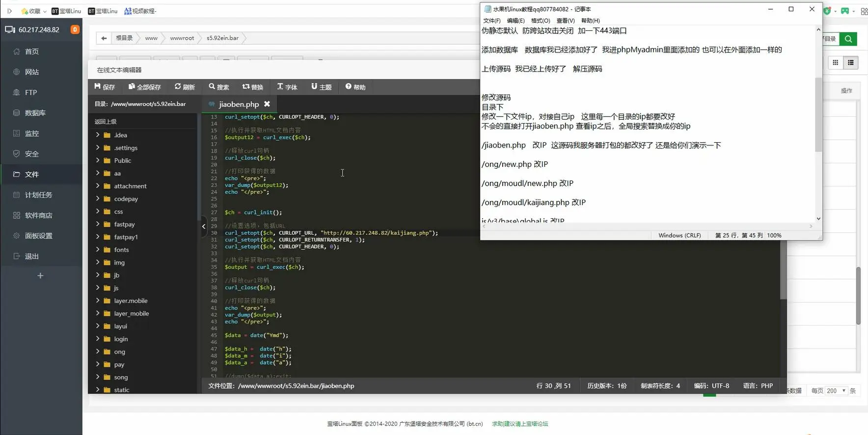
Task: Expand the codepay folder
Action: point(97,199)
